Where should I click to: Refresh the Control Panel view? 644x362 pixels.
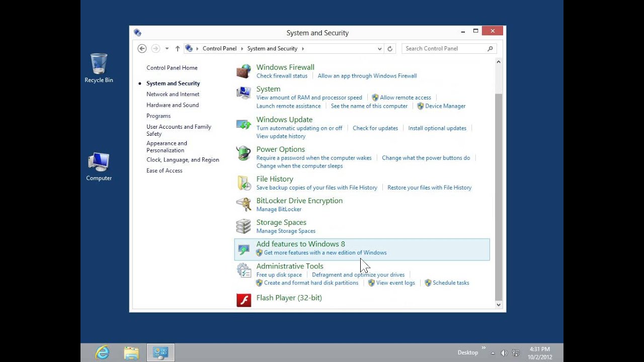[389, 49]
